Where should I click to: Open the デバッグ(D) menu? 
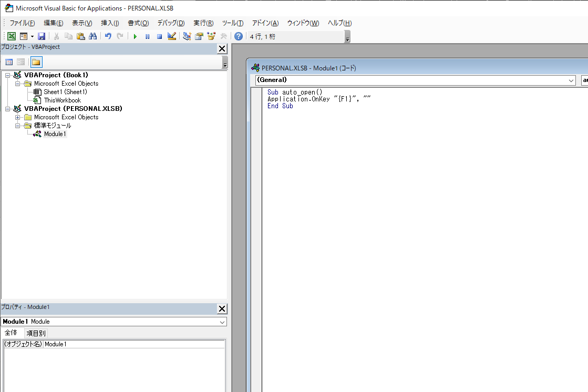tap(171, 23)
